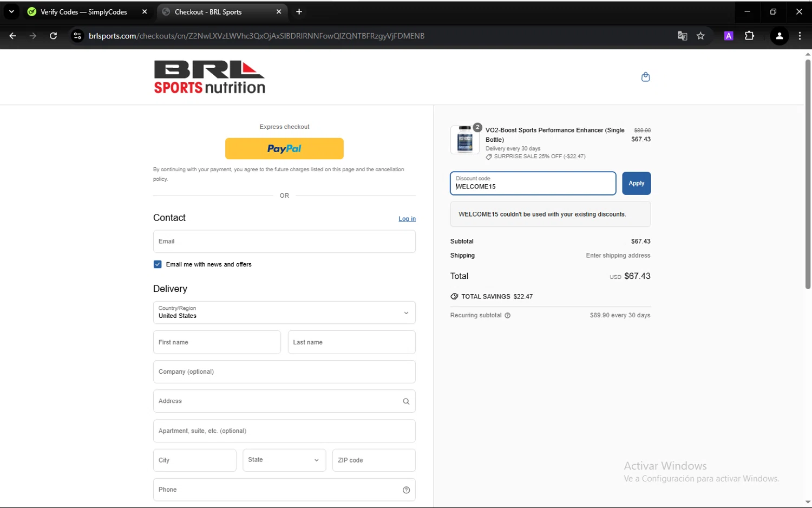Minimize the browser window
Screen dimensions: 812x508
tap(747, 11)
